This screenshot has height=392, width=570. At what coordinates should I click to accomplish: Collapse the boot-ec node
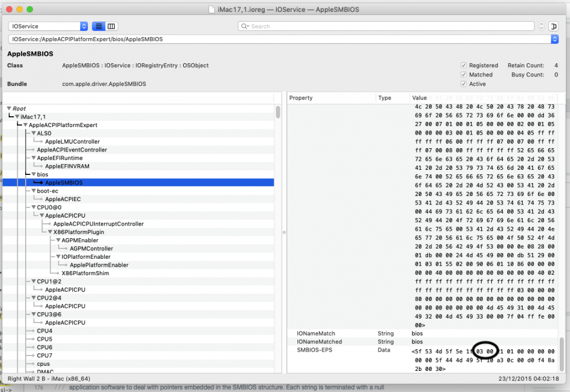click(x=34, y=191)
